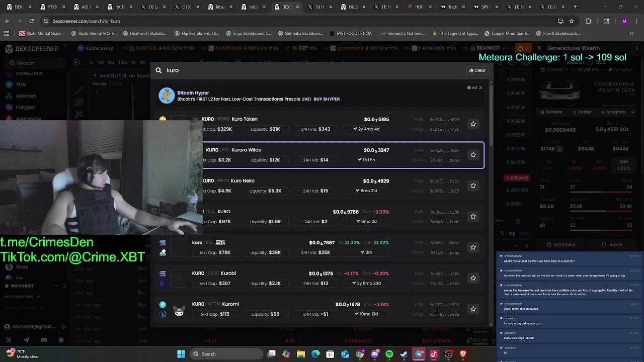644x362 pixels.
Task: Add pair to Watchlist in right panel
Action: pos(561,245)
